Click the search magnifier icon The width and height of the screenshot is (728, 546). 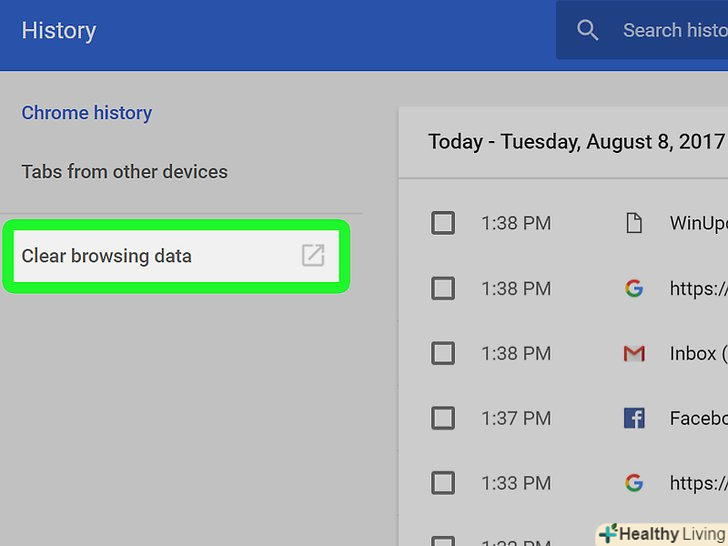[588, 31]
